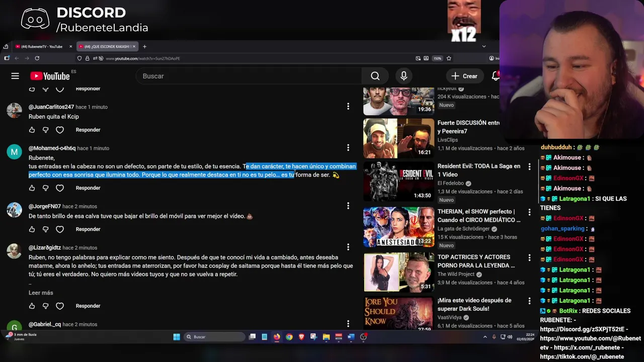Click the Windows taskbar Buscar search box
This screenshot has width=644, height=362.
215,337
